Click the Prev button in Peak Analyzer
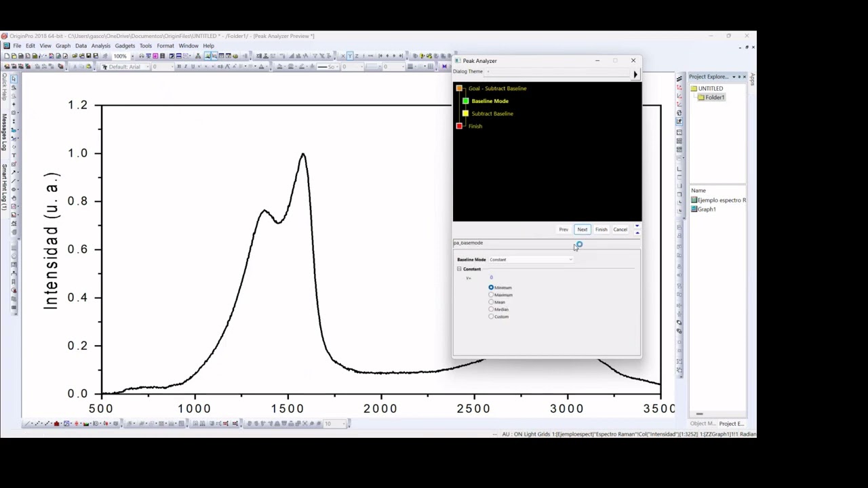Screen dimensions: 868x488 pos(564,230)
